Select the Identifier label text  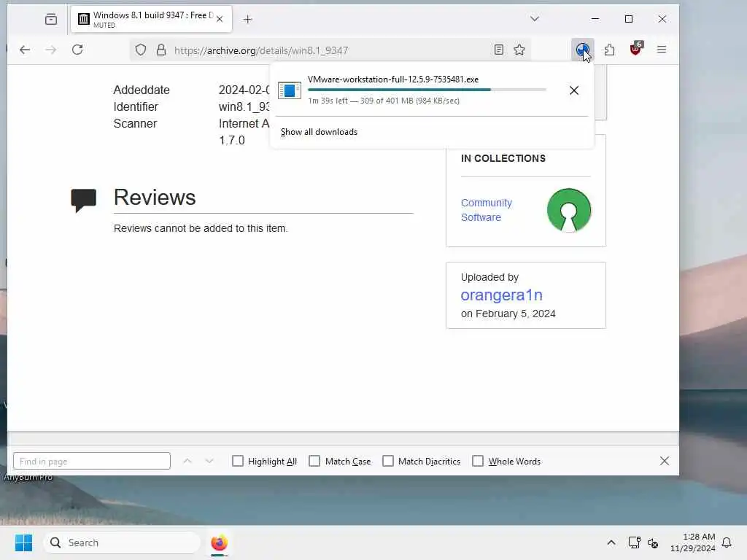pyautogui.click(x=136, y=106)
